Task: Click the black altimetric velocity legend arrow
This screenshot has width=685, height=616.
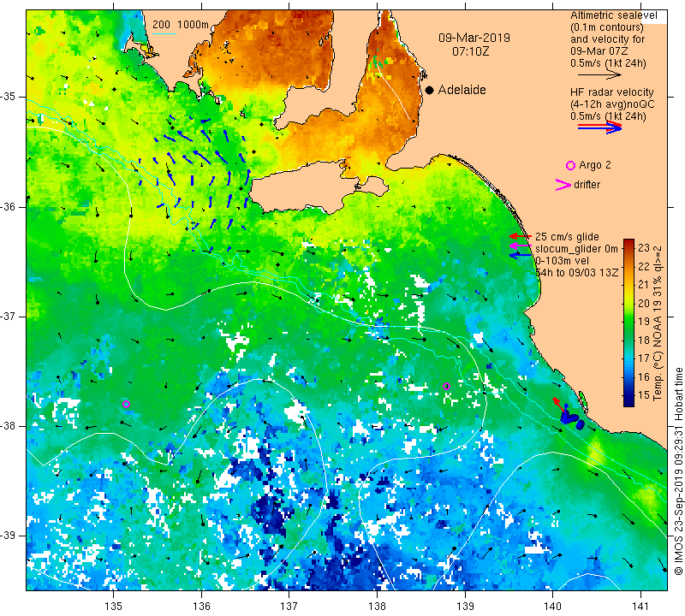Action: click(x=599, y=75)
